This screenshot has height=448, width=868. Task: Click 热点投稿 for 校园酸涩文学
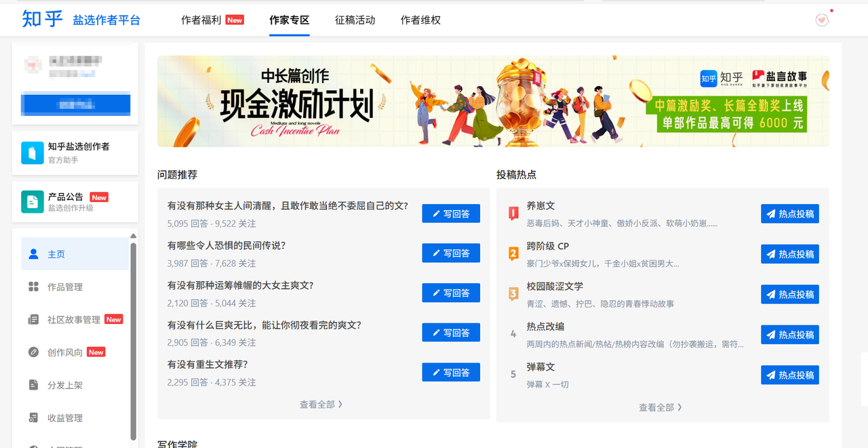pyautogui.click(x=790, y=294)
